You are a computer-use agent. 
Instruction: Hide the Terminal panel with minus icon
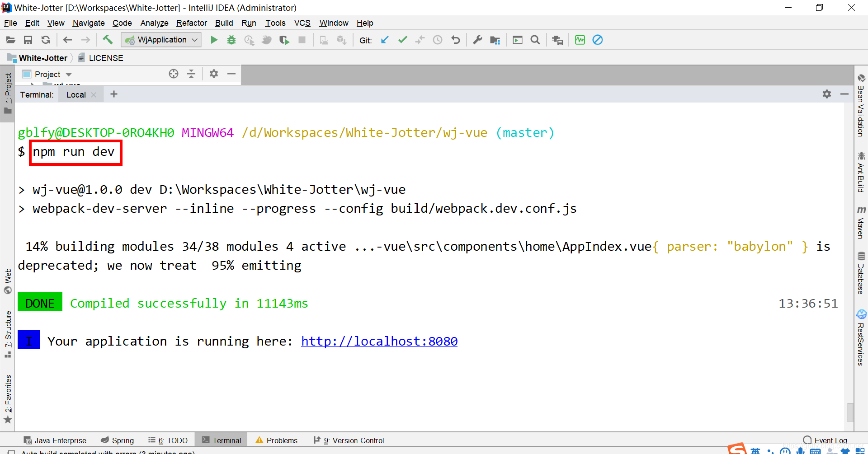coord(844,94)
